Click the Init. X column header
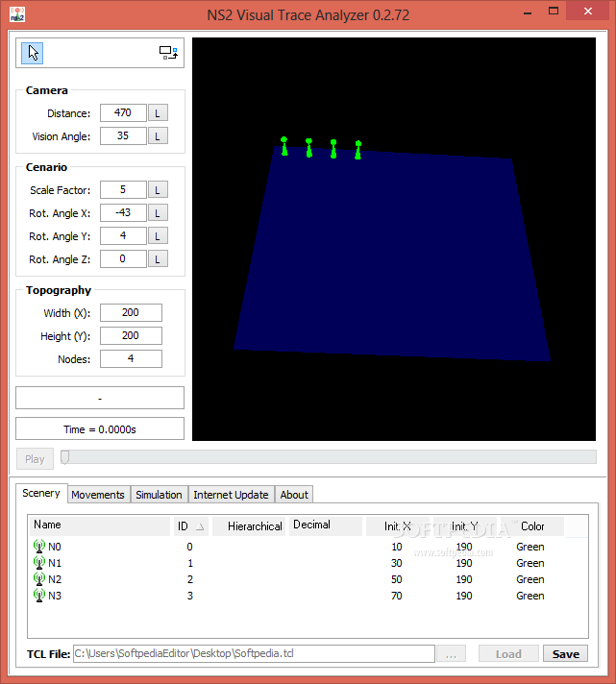This screenshot has width=616, height=684. pyautogui.click(x=398, y=525)
